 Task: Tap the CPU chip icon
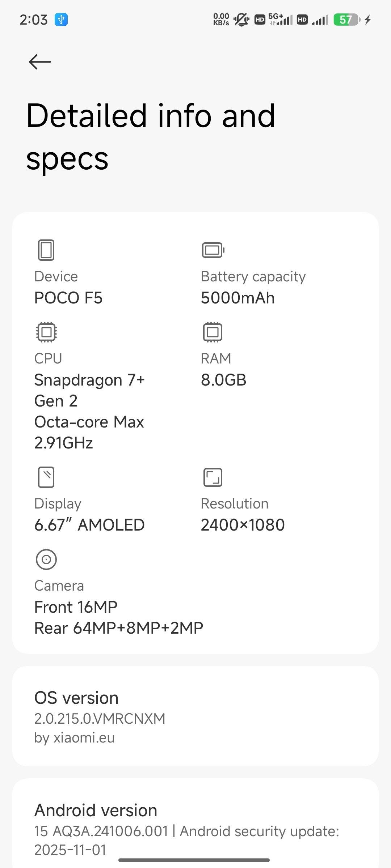46,332
